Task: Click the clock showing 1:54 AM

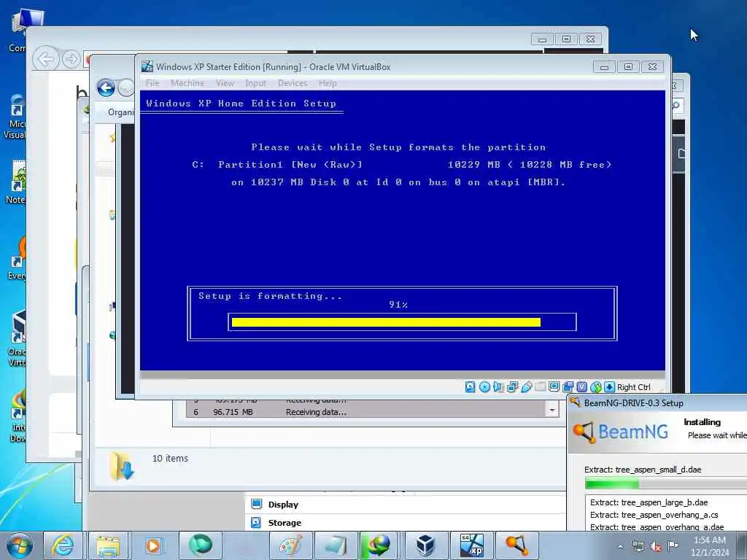Action: pos(710,540)
